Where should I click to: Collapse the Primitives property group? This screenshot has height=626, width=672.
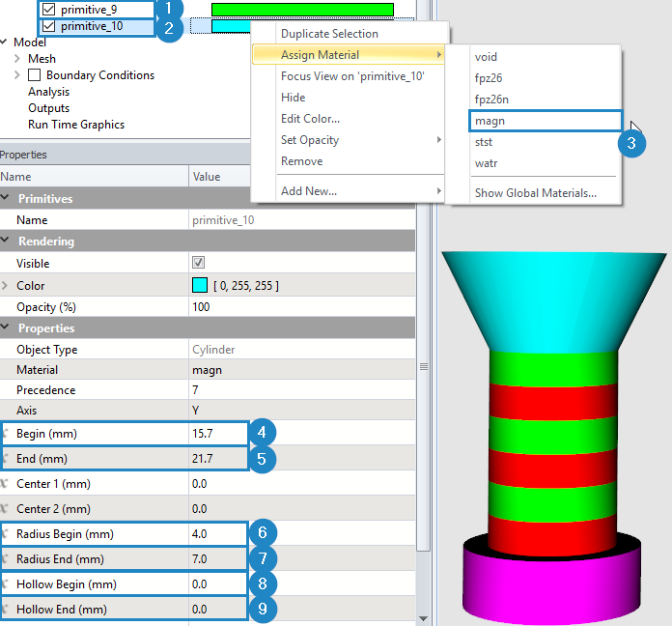tap(5, 198)
